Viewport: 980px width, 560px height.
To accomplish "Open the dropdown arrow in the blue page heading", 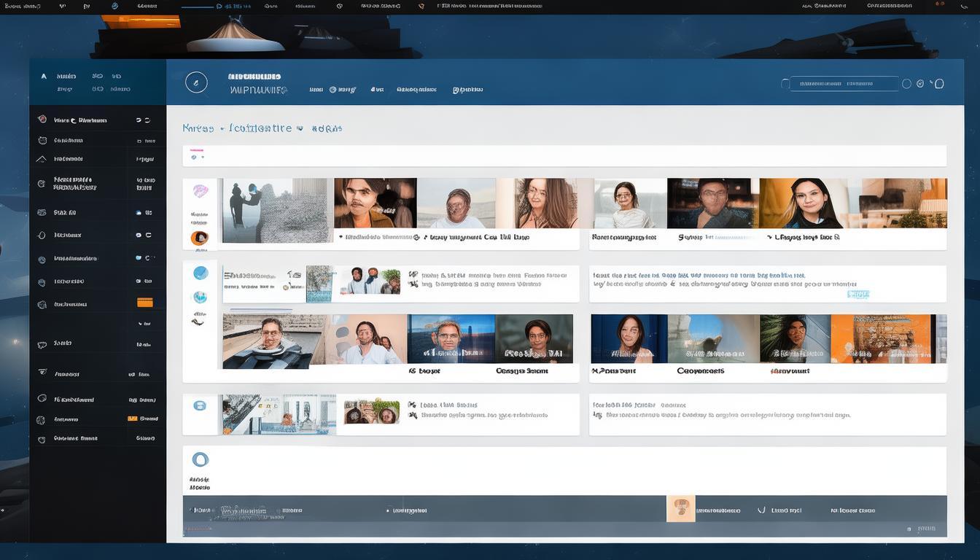I will (299, 128).
